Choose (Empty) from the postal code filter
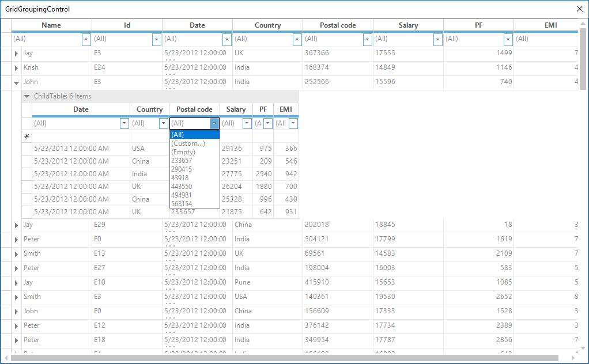The height and width of the screenshot is (364, 589). click(x=183, y=152)
